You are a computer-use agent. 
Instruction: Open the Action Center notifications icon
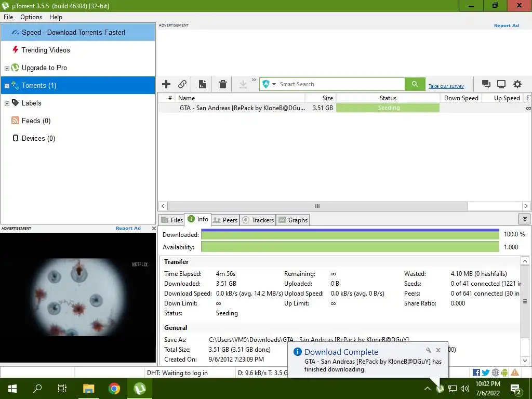(x=516, y=389)
